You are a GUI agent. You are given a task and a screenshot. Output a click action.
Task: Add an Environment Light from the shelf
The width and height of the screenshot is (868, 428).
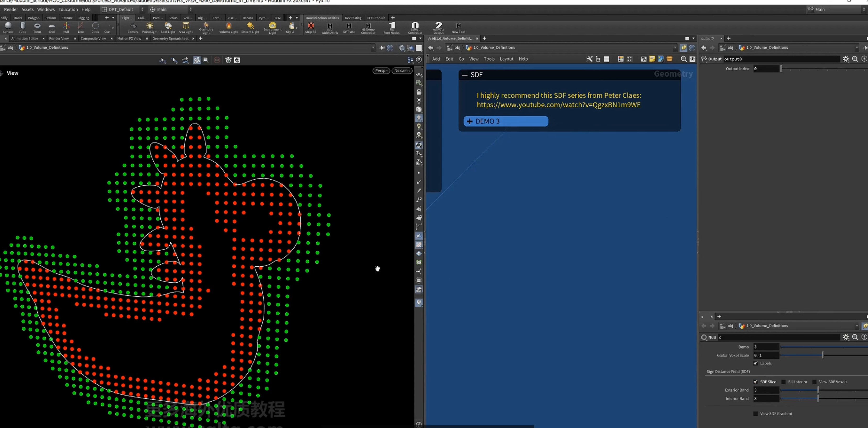tap(272, 28)
